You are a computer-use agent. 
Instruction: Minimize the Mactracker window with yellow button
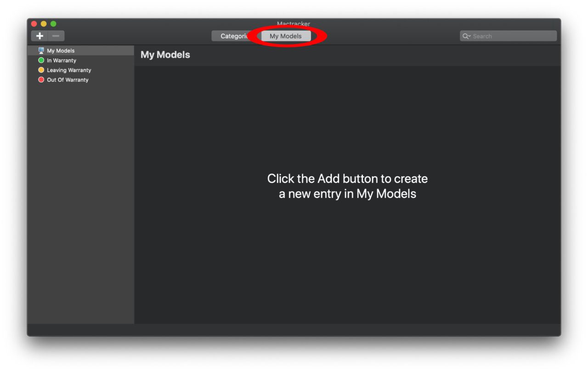click(44, 24)
